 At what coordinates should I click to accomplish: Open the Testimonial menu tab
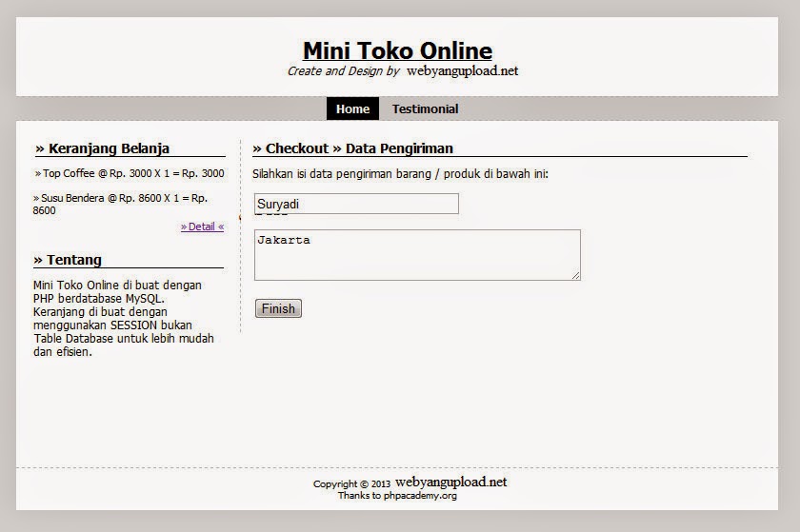(x=425, y=108)
